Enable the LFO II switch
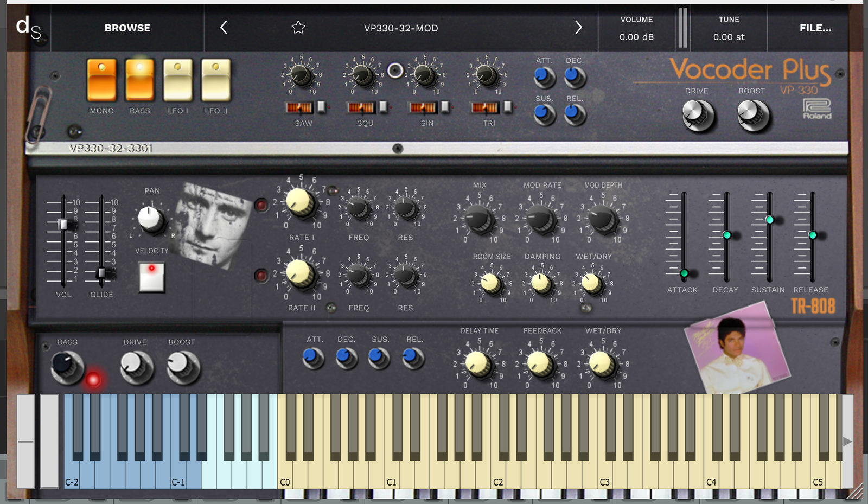868x504 pixels. [216, 80]
